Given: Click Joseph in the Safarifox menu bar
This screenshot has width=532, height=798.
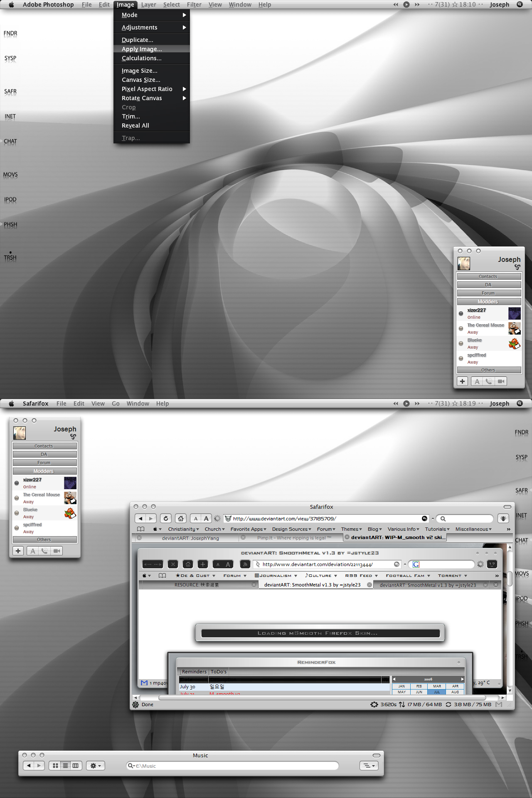Looking at the screenshot, I should click(499, 404).
